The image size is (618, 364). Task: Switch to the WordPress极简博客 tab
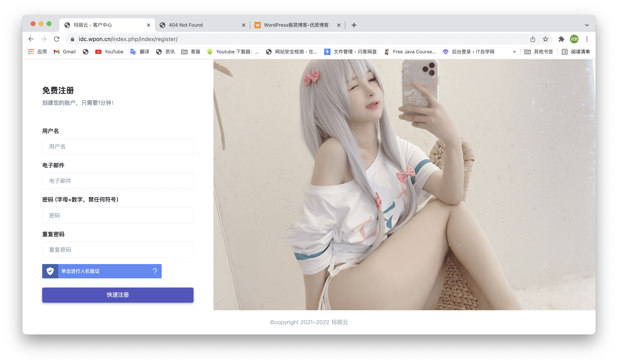(296, 25)
